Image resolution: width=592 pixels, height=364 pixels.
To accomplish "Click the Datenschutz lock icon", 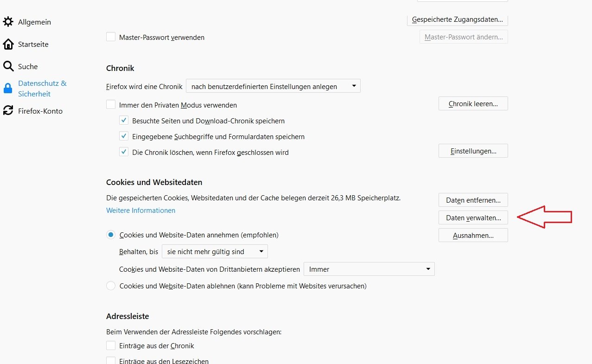I will coord(8,89).
